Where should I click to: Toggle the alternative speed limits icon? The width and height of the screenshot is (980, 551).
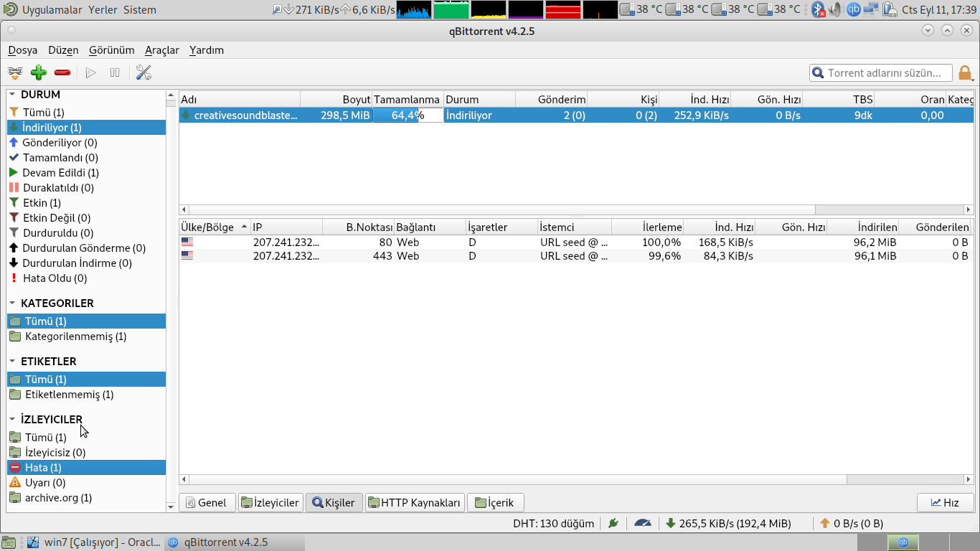point(643,524)
